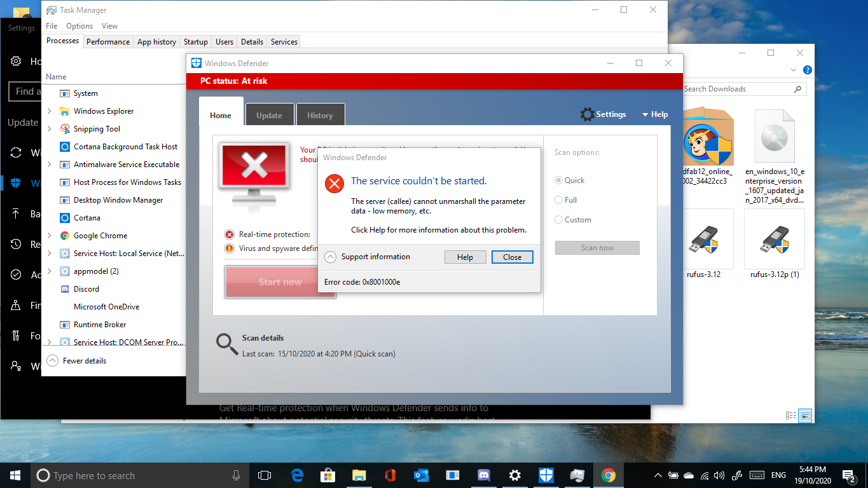
Task: Switch to Task Manager taskbar icon
Action: coord(577,475)
